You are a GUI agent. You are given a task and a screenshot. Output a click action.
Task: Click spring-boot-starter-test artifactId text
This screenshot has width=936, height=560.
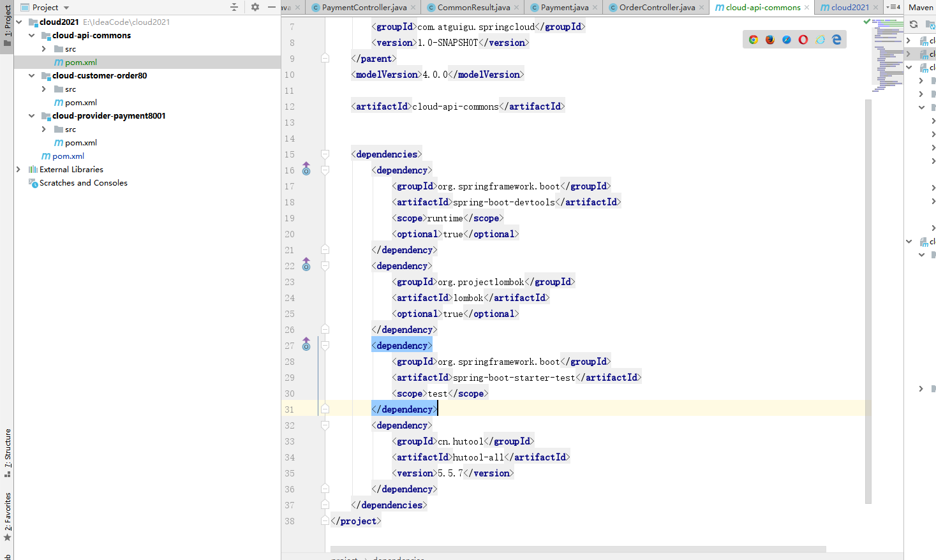pyautogui.click(x=514, y=378)
